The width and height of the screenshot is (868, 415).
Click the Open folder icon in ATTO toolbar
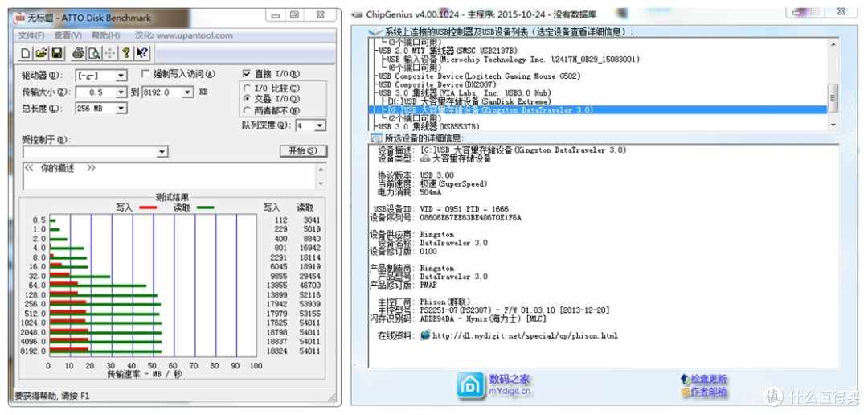click(41, 53)
